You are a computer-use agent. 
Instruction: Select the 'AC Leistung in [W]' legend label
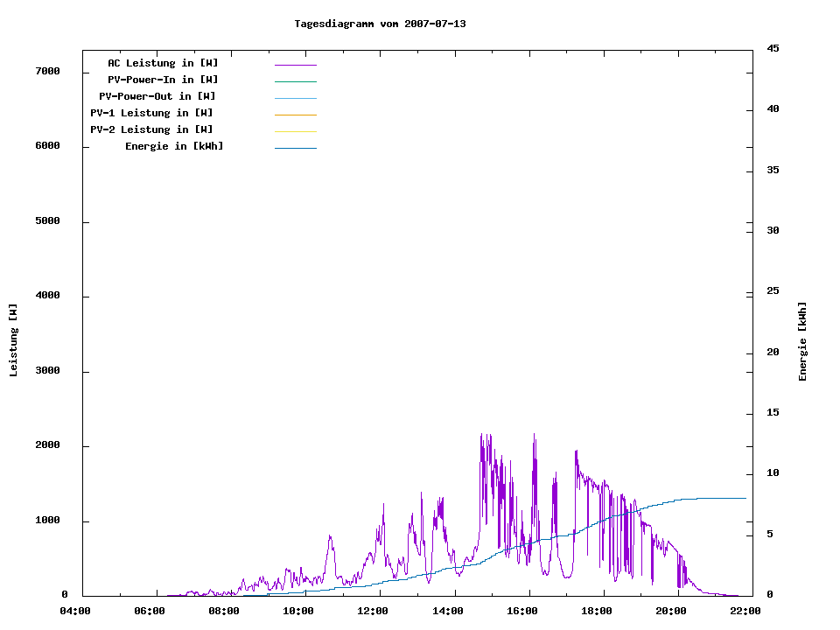click(163, 63)
